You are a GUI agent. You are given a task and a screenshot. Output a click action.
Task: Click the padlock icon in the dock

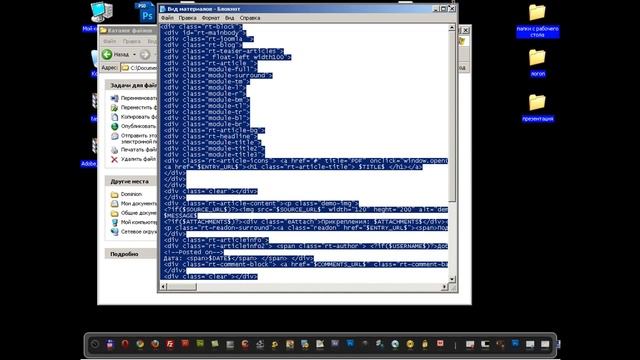[425, 344]
